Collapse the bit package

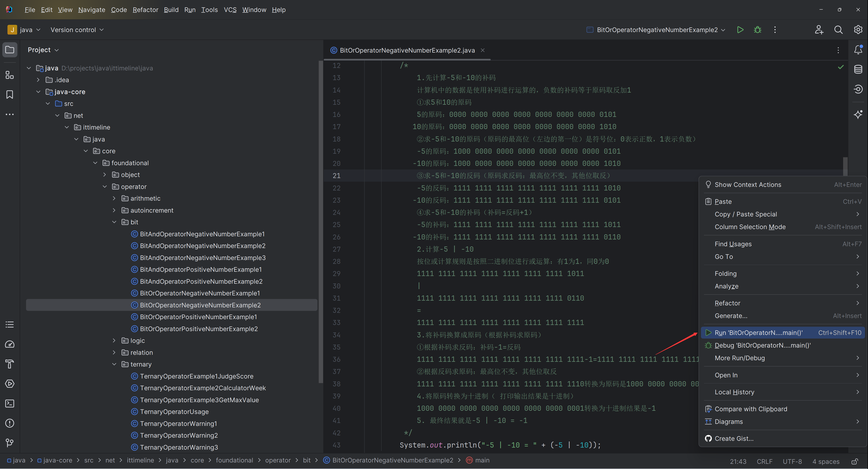(x=114, y=222)
